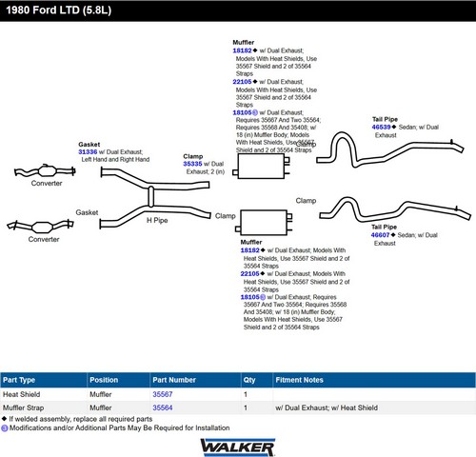Screen dimensions: 476x457
Task: Open tail pipe part number 46607
Action: (380, 235)
